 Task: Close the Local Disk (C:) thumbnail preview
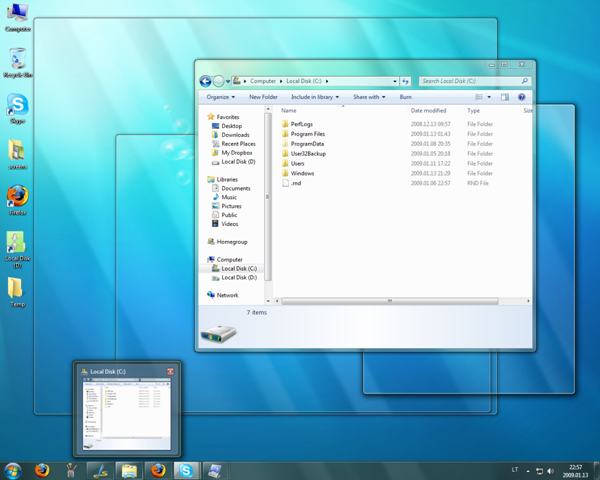[x=170, y=371]
